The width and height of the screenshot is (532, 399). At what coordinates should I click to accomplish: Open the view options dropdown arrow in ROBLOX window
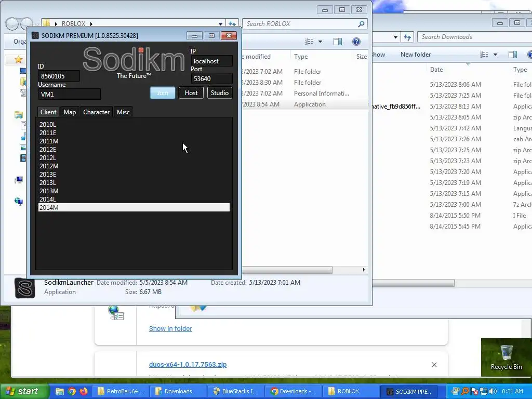click(320, 42)
